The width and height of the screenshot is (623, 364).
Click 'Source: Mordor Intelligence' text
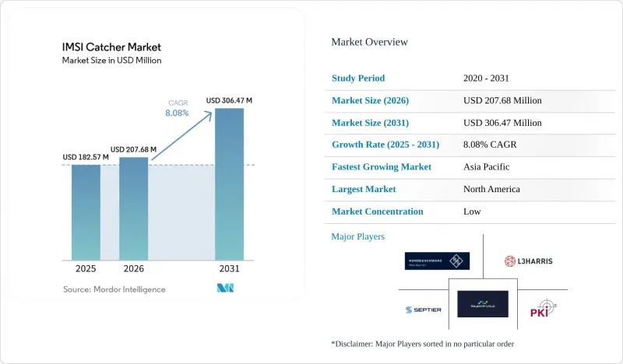coord(114,289)
